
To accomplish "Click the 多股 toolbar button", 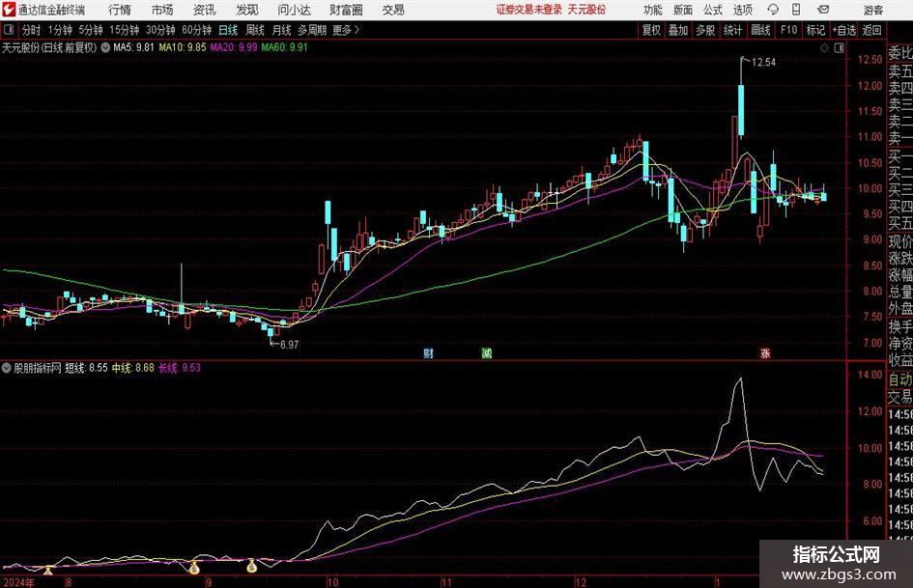I will point(705,30).
